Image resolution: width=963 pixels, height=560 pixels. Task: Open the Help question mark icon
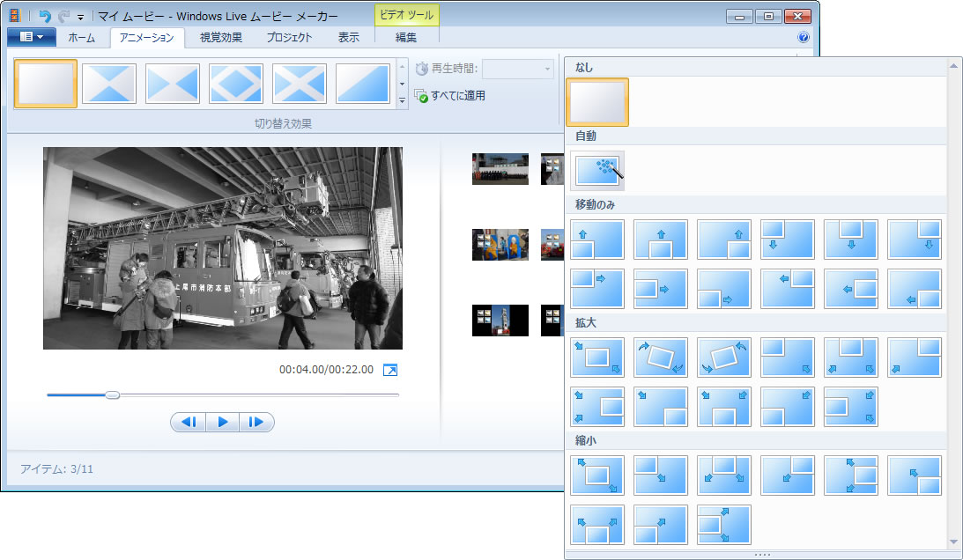[803, 38]
